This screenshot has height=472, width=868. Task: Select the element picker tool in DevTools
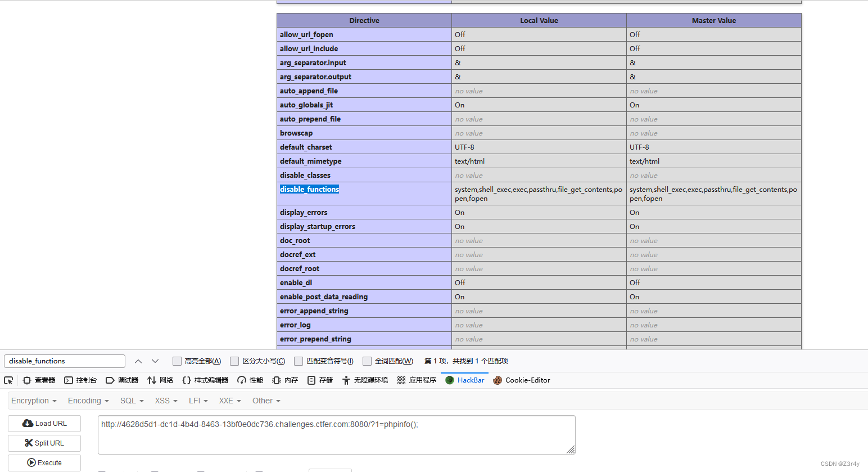(x=8, y=380)
